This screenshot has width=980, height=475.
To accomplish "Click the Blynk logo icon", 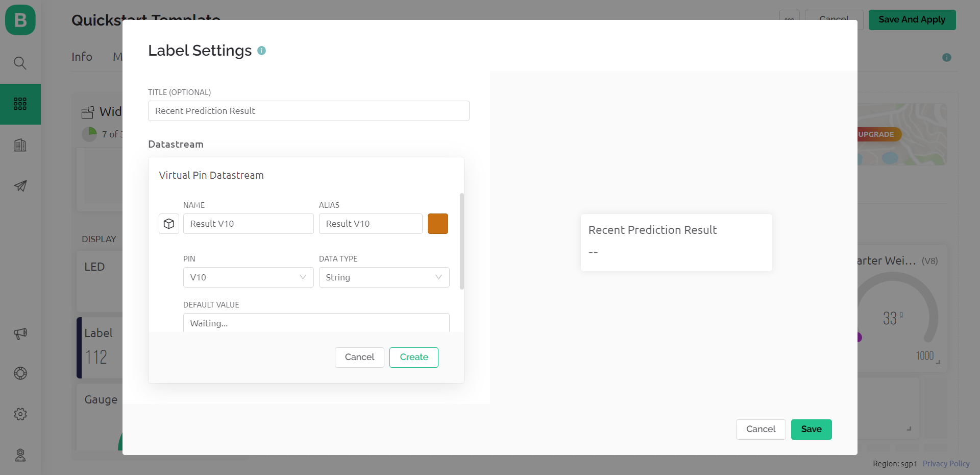I will tap(20, 20).
